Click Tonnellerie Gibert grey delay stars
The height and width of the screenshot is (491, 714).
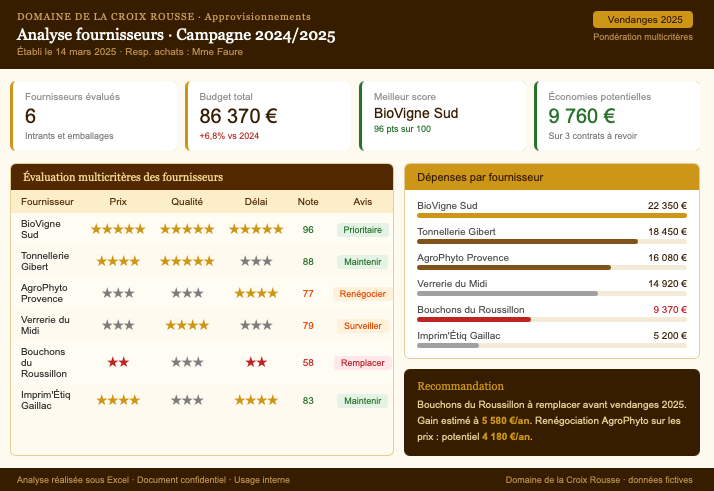point(256,261)
